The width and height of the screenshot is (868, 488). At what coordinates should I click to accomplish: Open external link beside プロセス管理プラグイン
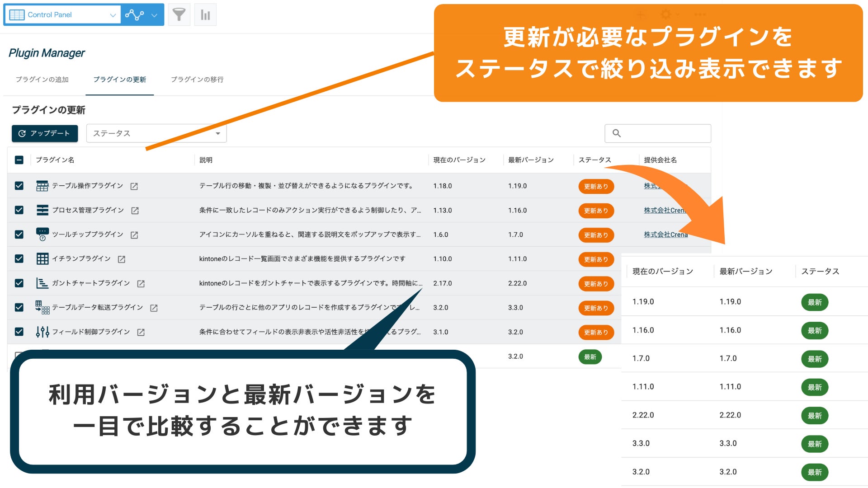pyautogui.click(x=135, y=211)
